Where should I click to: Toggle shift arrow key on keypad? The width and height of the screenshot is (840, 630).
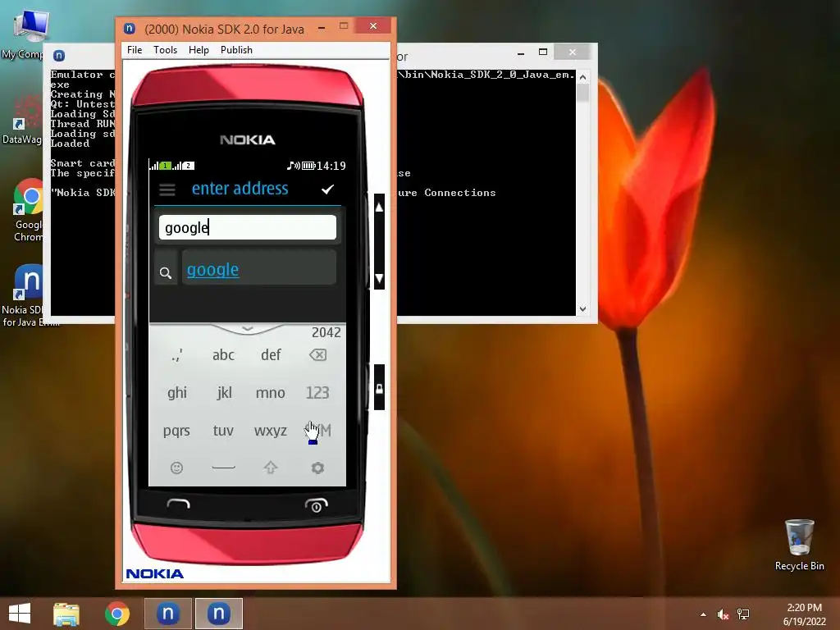271,468
